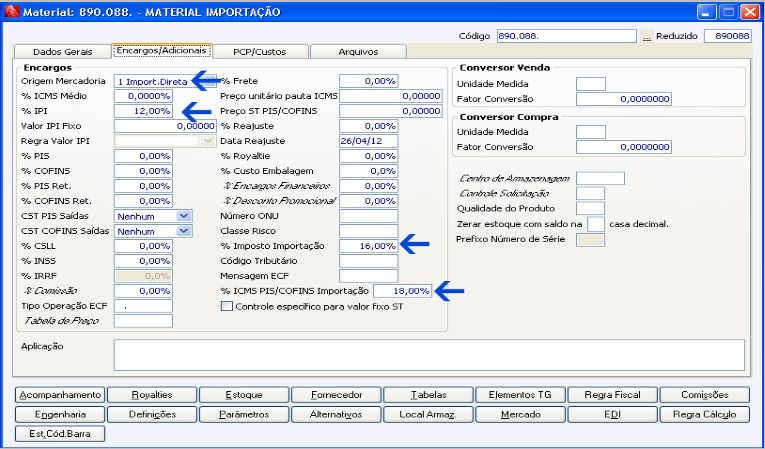The width and height of the screenshot is (765, 449).
Task: Open the Fornecedor button
Action: click(336, 395)
